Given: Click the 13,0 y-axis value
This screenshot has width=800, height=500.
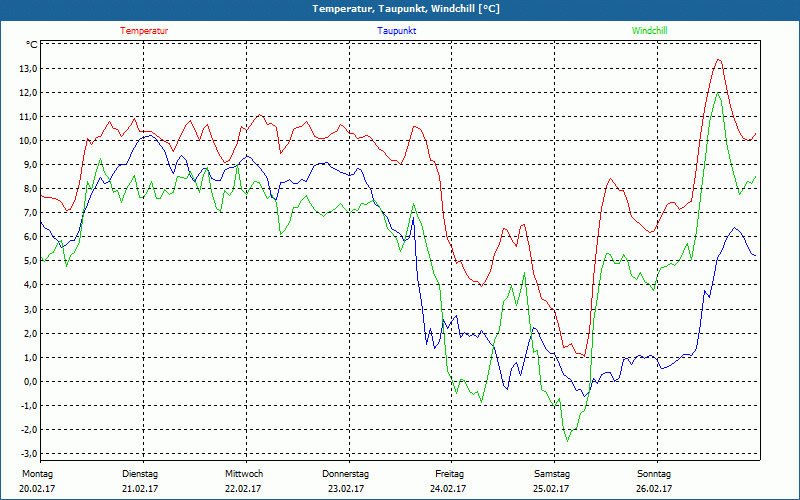Looking at the screenshot, I should (x=28, y=69).
